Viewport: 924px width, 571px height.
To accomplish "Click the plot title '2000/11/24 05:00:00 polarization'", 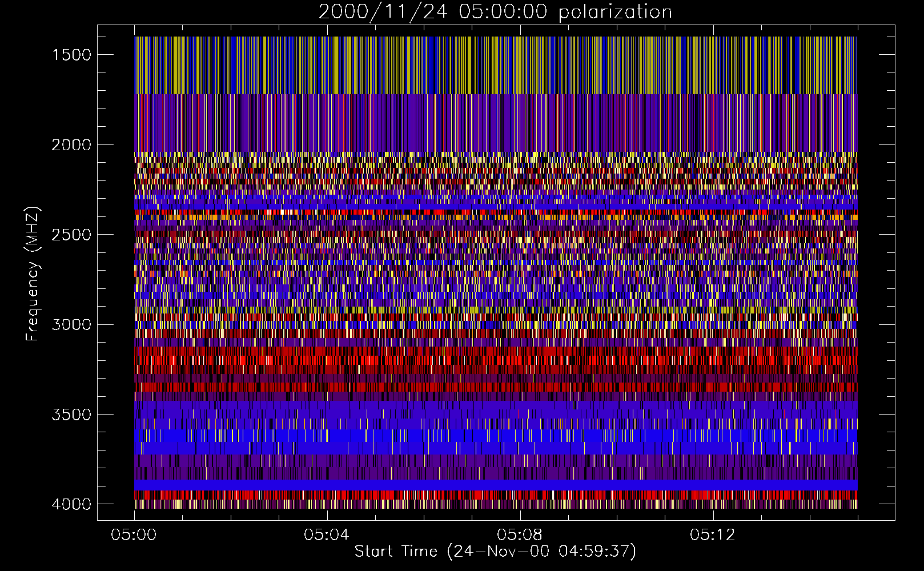I will coord(495,12).
